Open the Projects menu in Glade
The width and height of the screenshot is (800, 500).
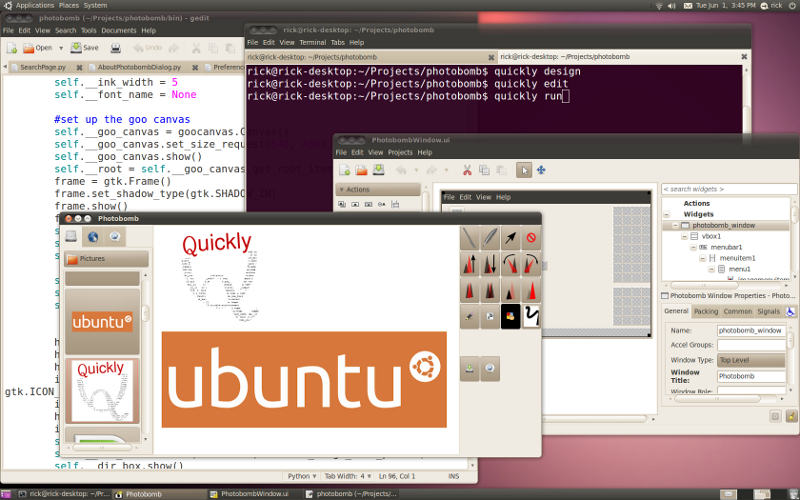[x=400, y=152]
